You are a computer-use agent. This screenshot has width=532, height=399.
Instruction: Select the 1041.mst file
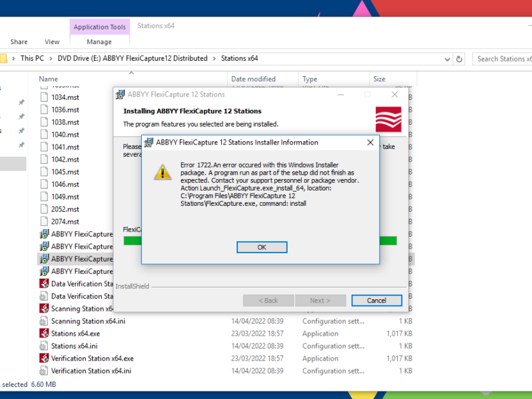[65, 147]
